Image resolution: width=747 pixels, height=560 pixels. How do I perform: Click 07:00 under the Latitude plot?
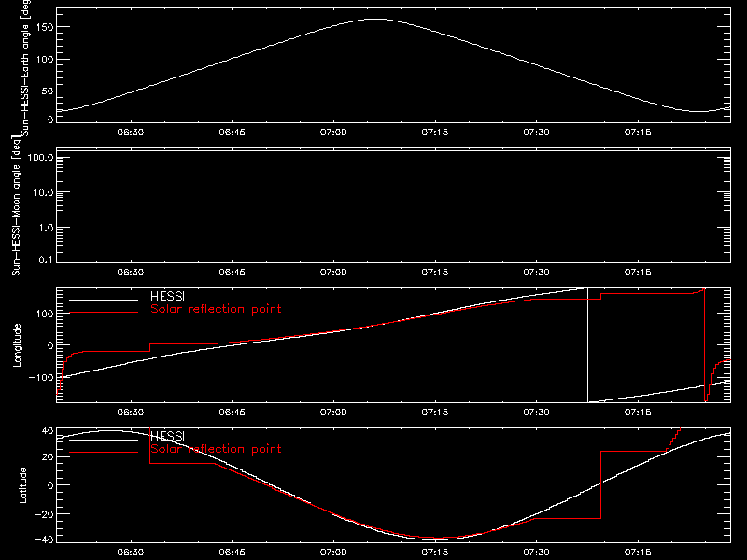(333, 553)
